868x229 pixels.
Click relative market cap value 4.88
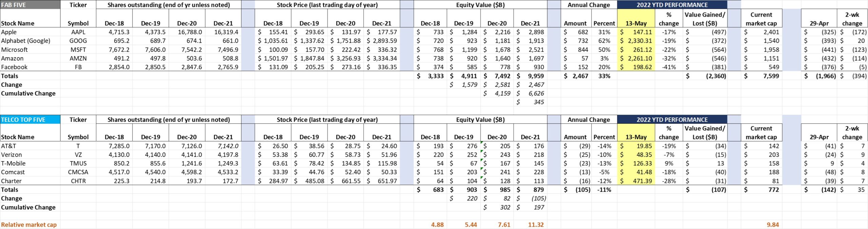437,225
